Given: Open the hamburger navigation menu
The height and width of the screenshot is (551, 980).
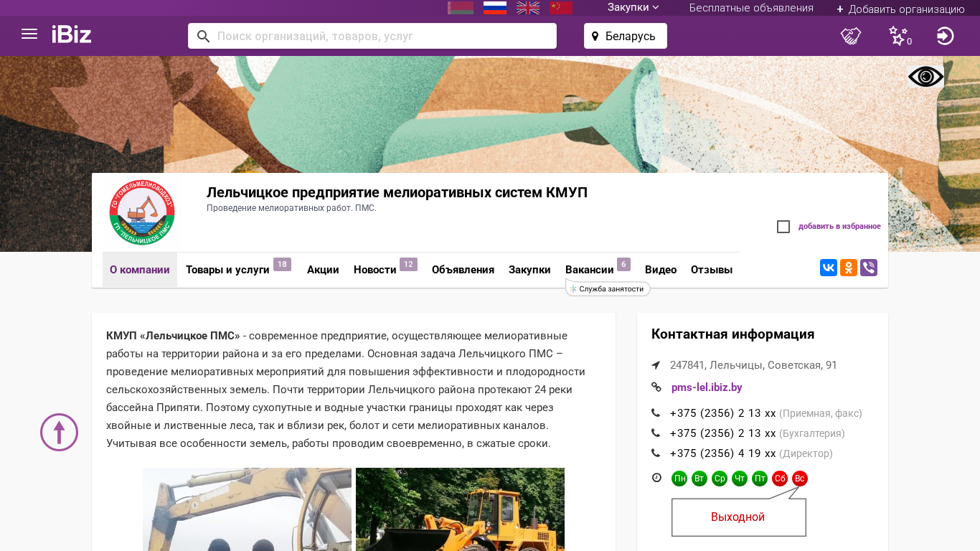Looking at the screenshot, I should click(29, 34).
